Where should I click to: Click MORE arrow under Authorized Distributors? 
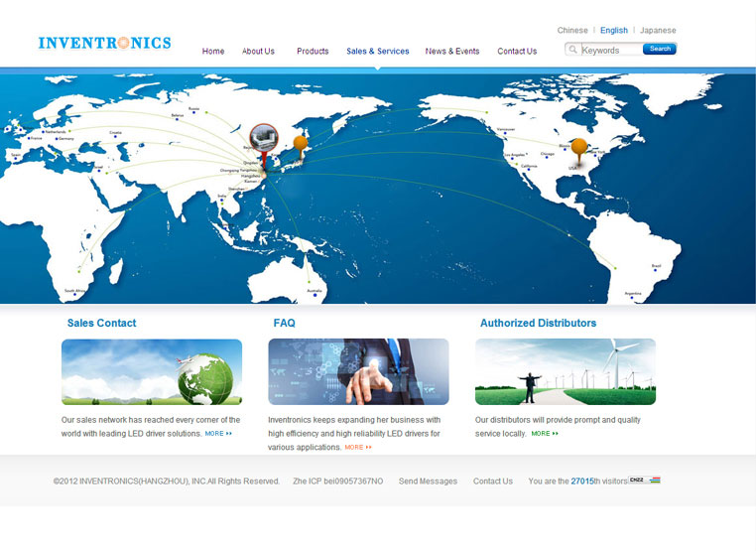point(545,434)
